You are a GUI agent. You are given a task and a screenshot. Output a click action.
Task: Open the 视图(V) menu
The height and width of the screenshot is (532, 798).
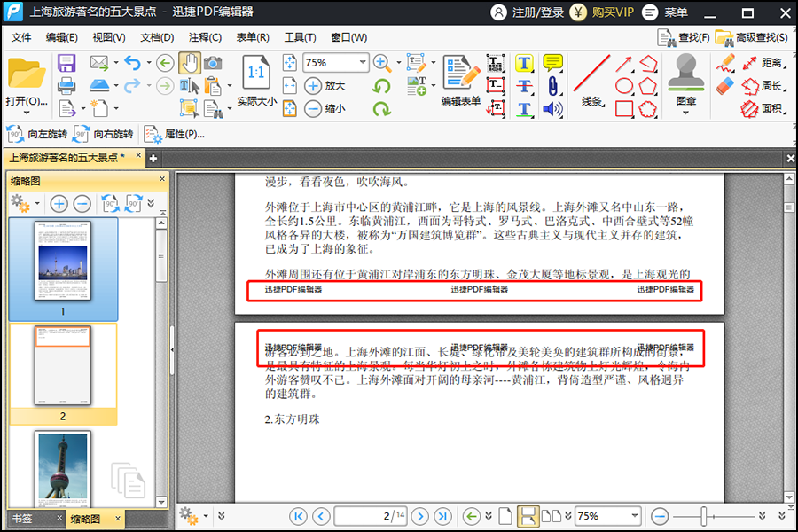pyautogui.click(x=109, y=37)
